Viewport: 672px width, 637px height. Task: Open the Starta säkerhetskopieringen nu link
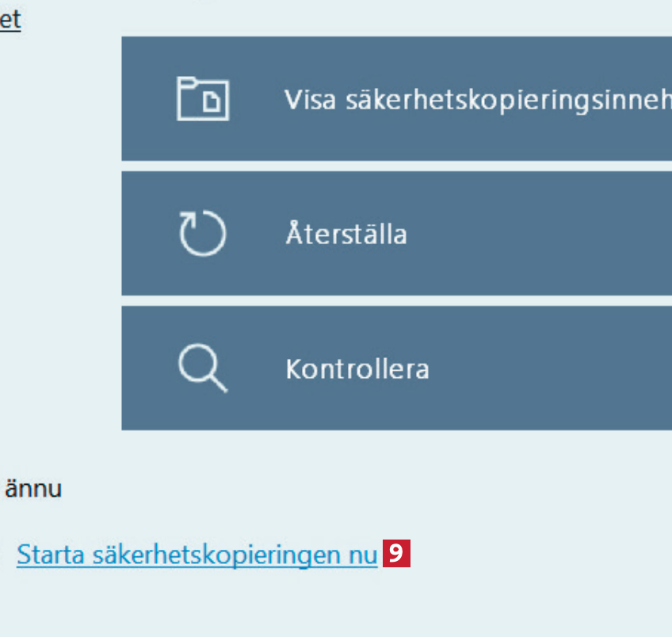[197, 555]
